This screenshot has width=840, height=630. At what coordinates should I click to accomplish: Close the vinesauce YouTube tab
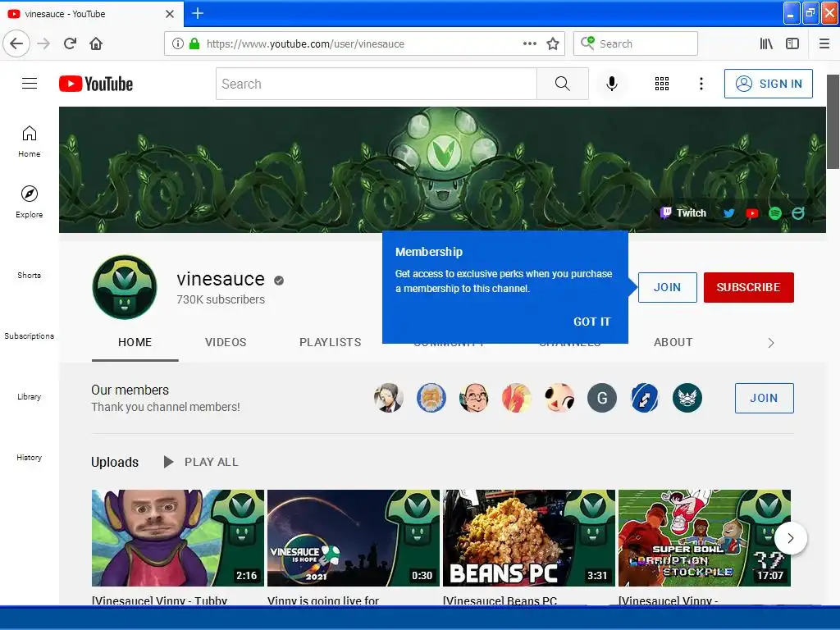click(170, 14)
